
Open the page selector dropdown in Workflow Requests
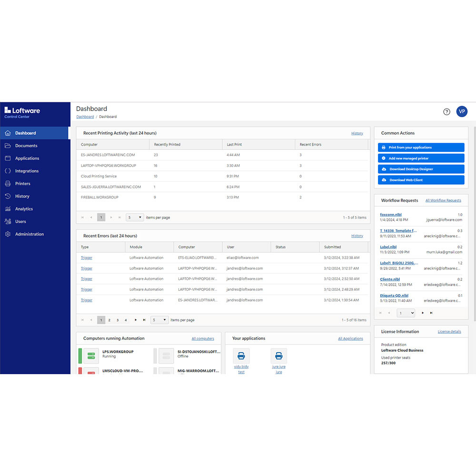click(406, 313)
